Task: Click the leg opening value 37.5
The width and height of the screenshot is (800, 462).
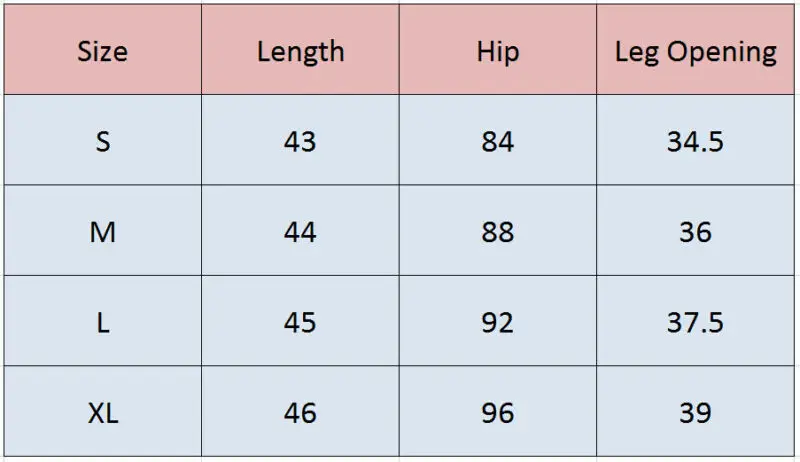Action: 695,322
